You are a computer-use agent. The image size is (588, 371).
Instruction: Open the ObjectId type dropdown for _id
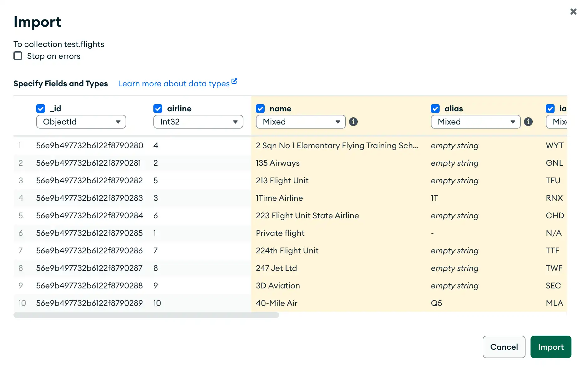pos(81,122)
